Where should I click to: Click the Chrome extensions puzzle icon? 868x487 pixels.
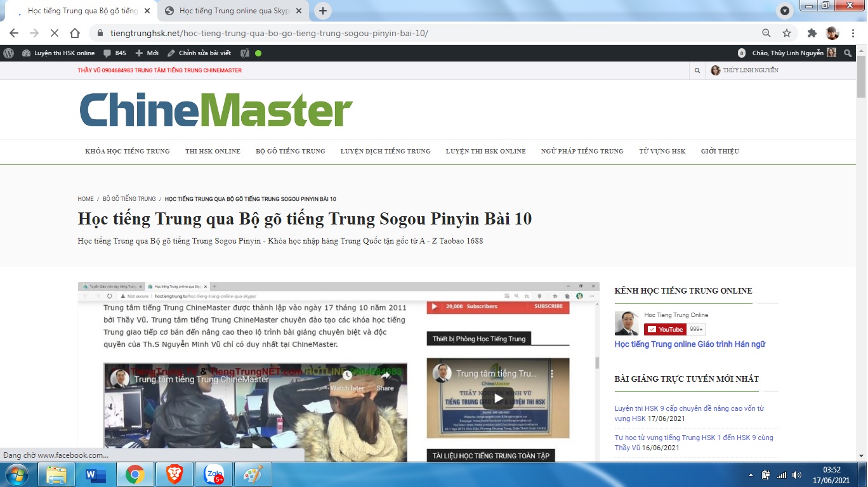point(812,33)
